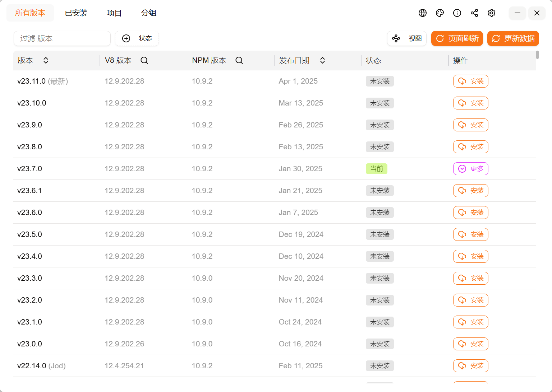Click NPM value in v23.3.0 row

(202, 278)
